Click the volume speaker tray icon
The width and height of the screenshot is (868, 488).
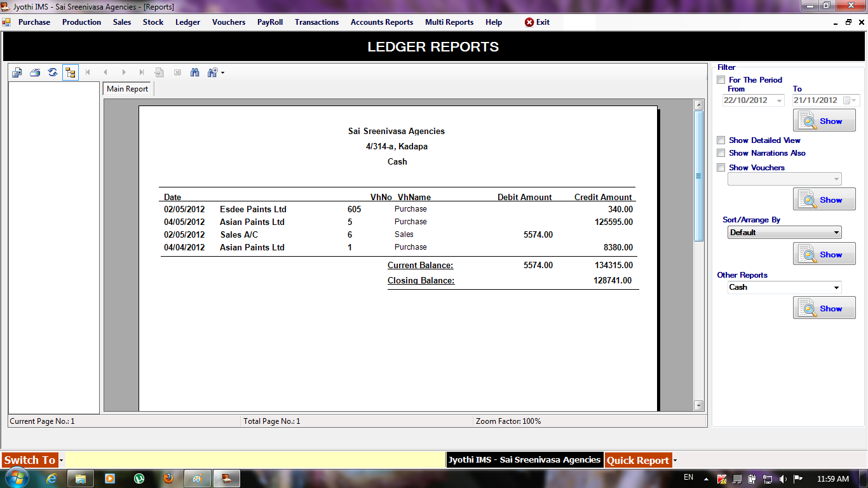(x=783, y=478)
